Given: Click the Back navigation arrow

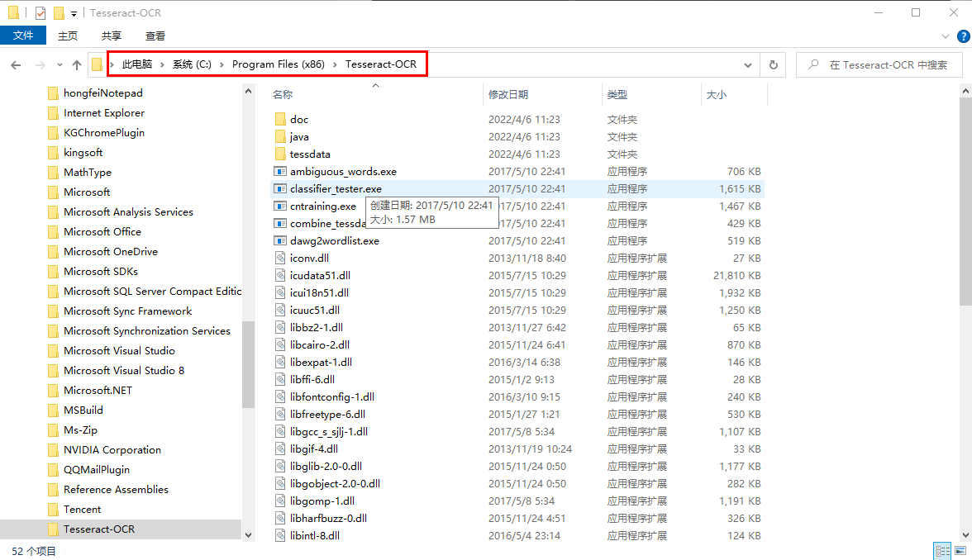Looking at the screenshot, I should click(x=17, y=65).
